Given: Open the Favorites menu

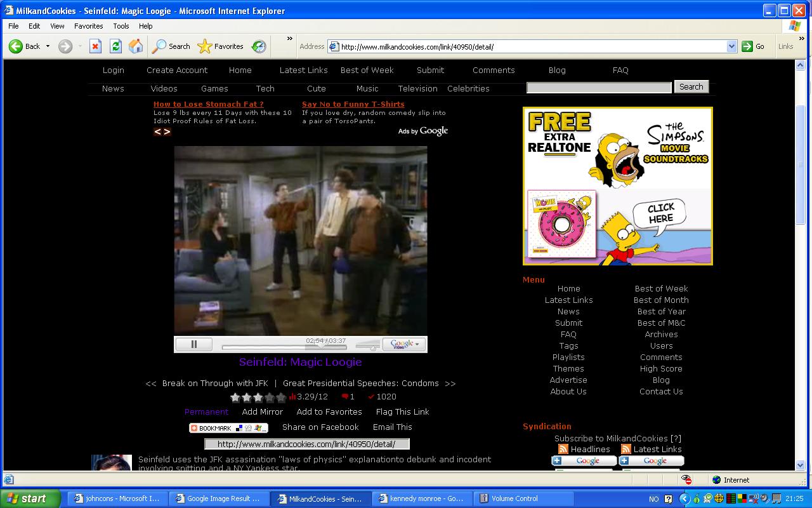Looking at the screenshot, I should click(88, 26).
